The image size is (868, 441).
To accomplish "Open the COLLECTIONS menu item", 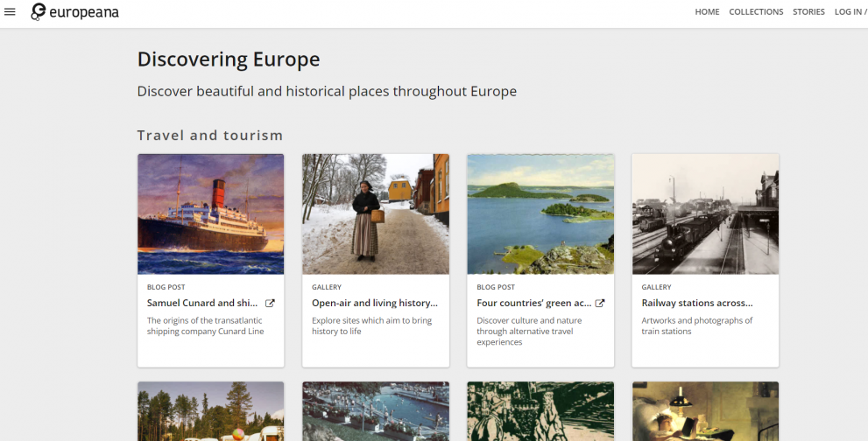I will click(756, 11).
